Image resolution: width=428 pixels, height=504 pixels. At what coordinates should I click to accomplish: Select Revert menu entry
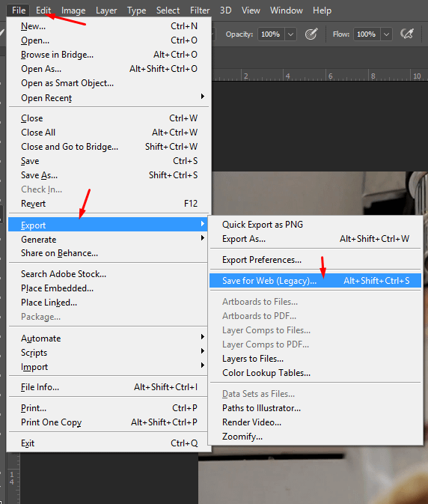pos(109,204)
